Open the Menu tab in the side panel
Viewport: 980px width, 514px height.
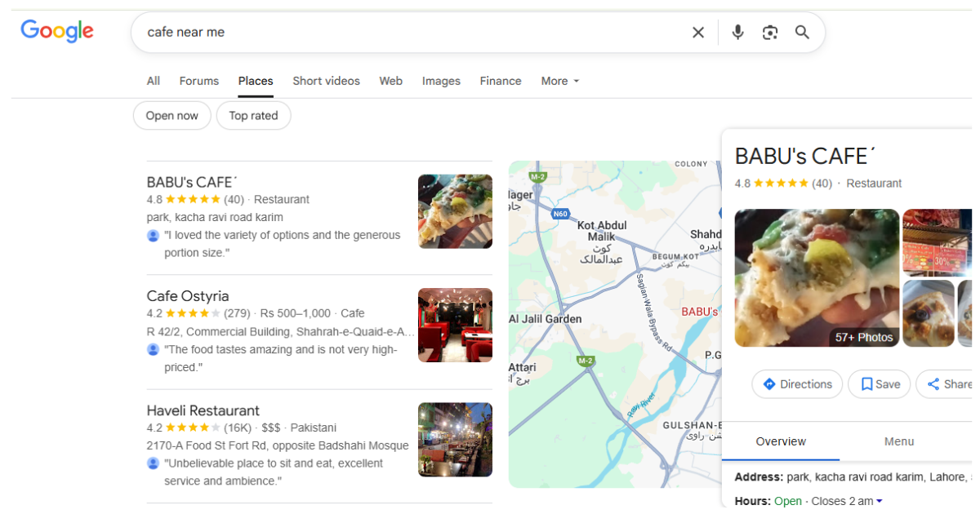899,441
